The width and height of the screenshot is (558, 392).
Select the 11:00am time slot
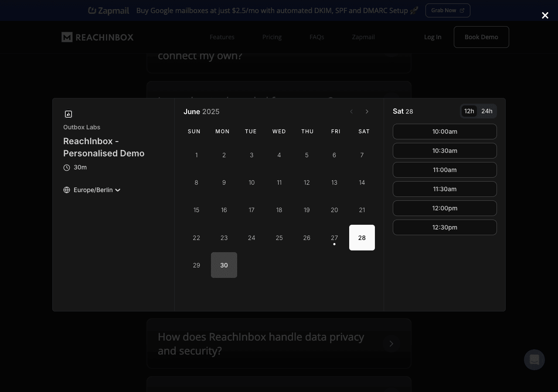(445, 170)
